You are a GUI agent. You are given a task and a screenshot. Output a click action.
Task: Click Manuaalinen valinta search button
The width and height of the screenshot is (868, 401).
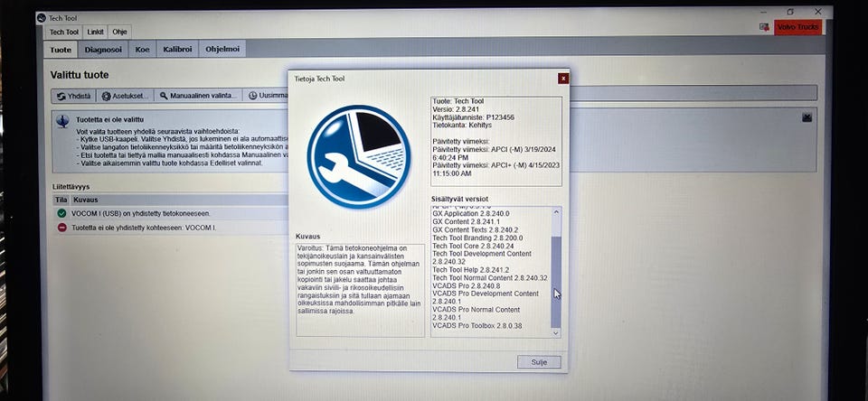click(x=198, y=96)
